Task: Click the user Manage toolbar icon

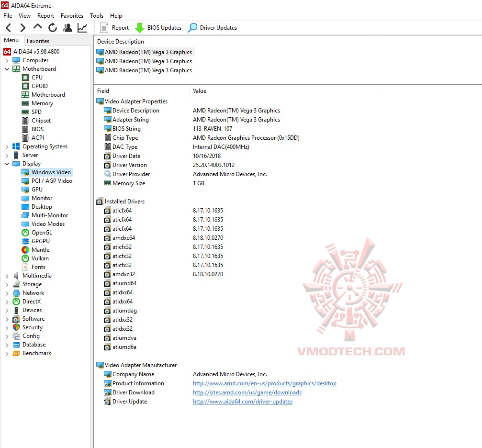Action: tap(67, 28)
